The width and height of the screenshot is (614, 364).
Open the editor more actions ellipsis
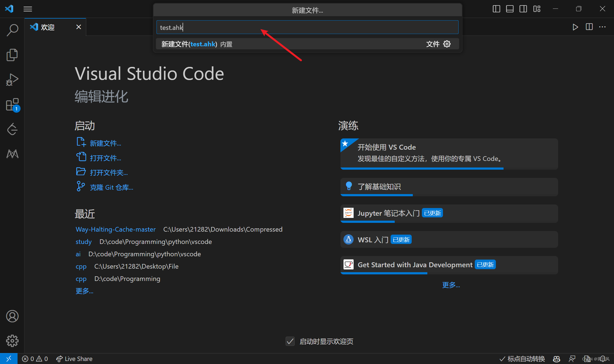click(602, 27)
